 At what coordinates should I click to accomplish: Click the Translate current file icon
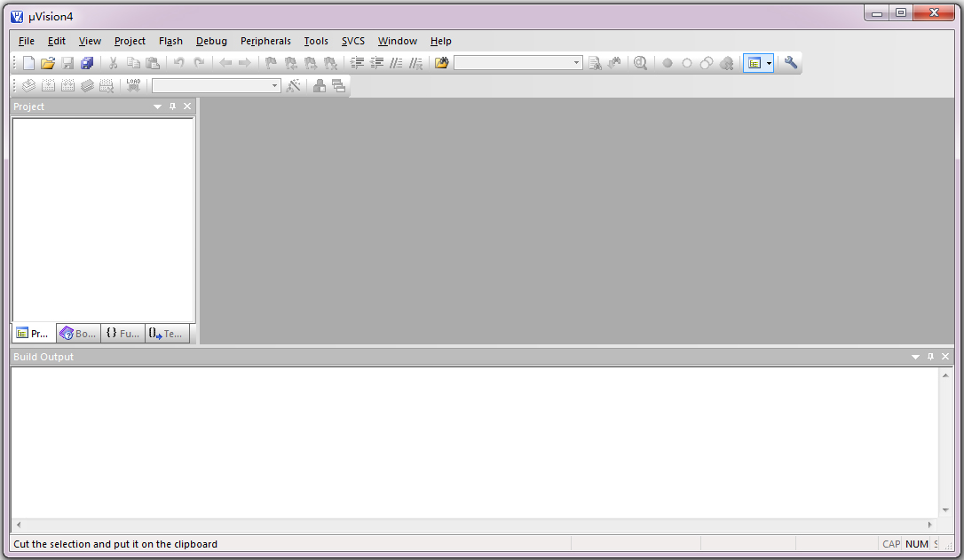click(28, 85)
